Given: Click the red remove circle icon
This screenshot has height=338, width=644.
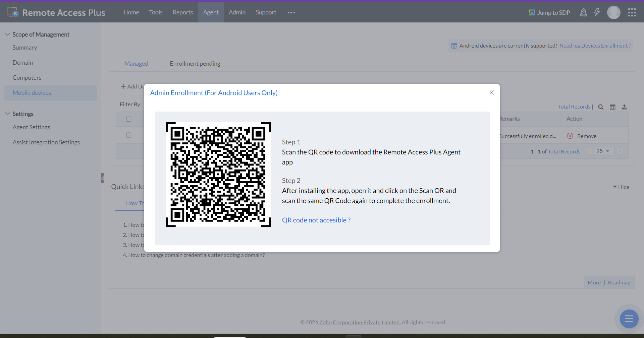Looking at the screenshot, I should point(570,136).
